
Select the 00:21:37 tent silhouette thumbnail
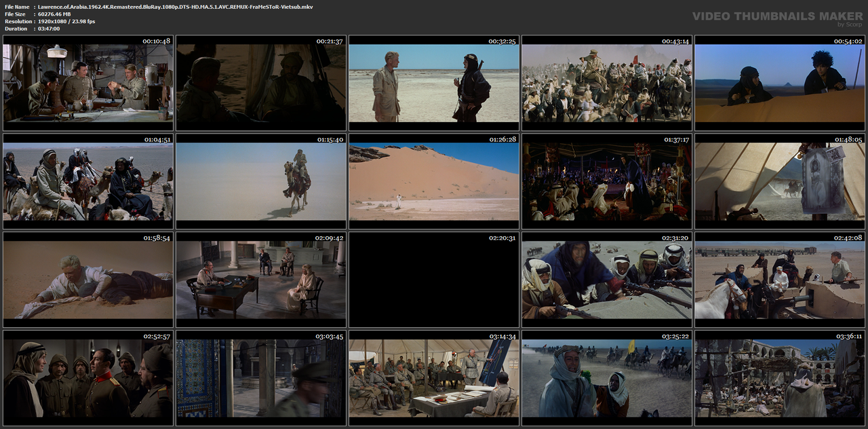[261, 83]
